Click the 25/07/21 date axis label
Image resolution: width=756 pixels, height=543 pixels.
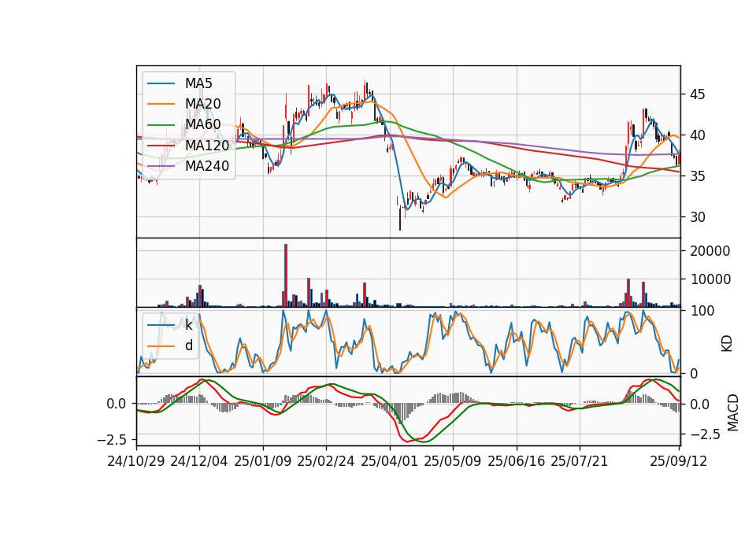[580, 461]
